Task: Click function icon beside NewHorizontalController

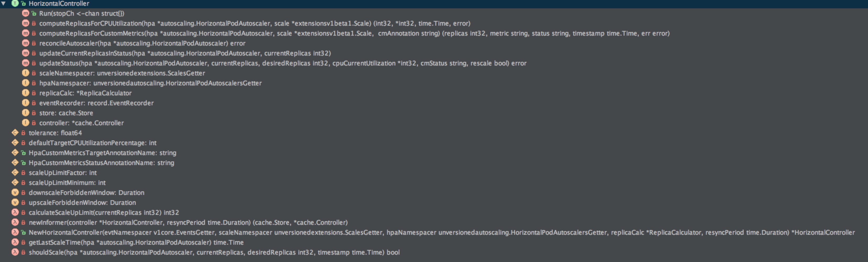Action: pos(15,232)
